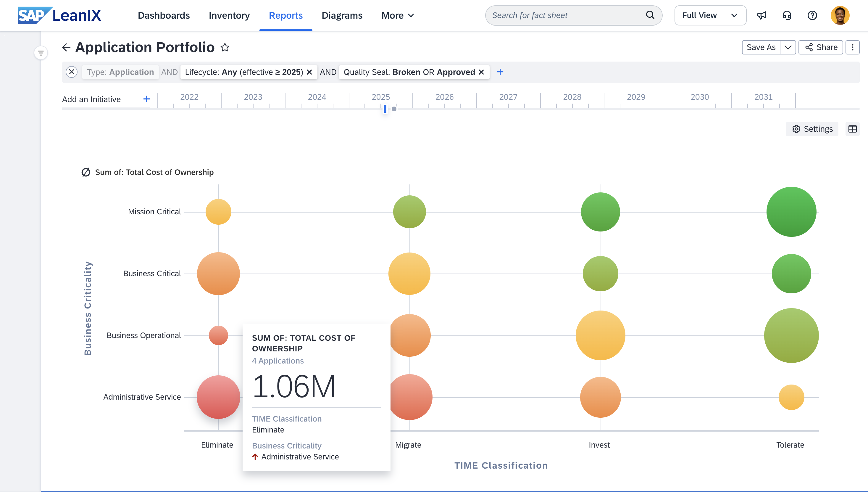Switch to table view icon

852,129
